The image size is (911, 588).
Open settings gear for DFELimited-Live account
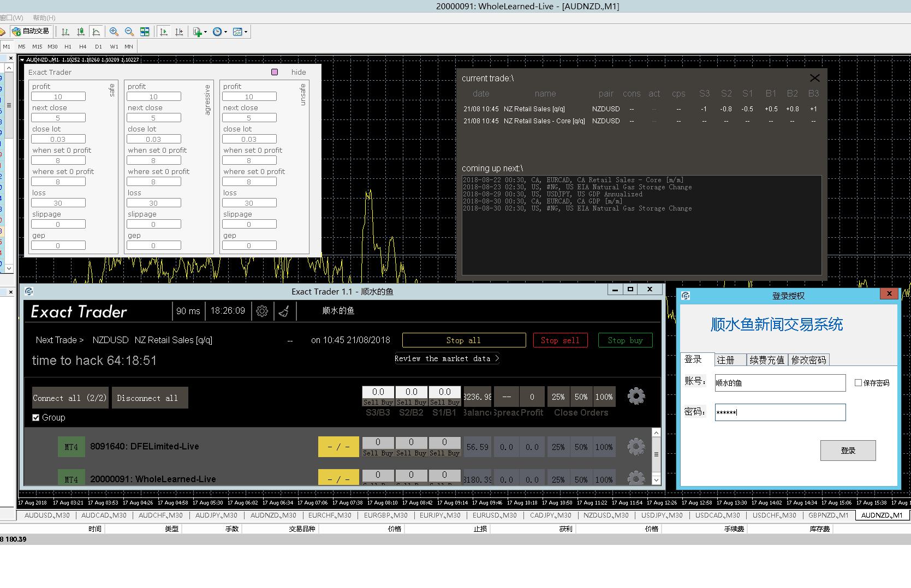(636, 447)
